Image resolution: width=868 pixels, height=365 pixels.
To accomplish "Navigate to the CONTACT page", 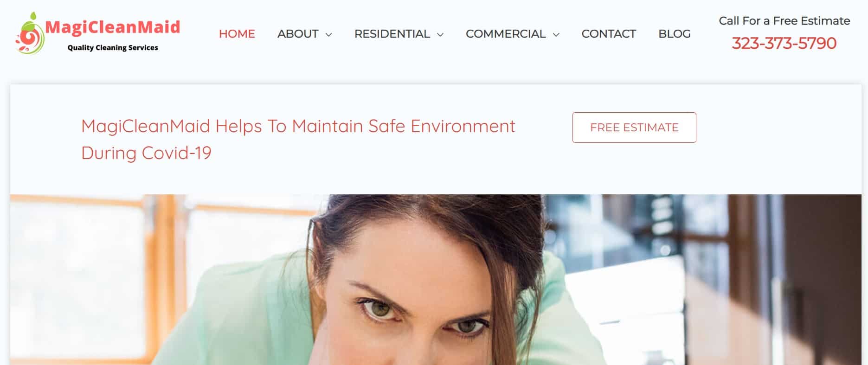I will pos(609,34).
